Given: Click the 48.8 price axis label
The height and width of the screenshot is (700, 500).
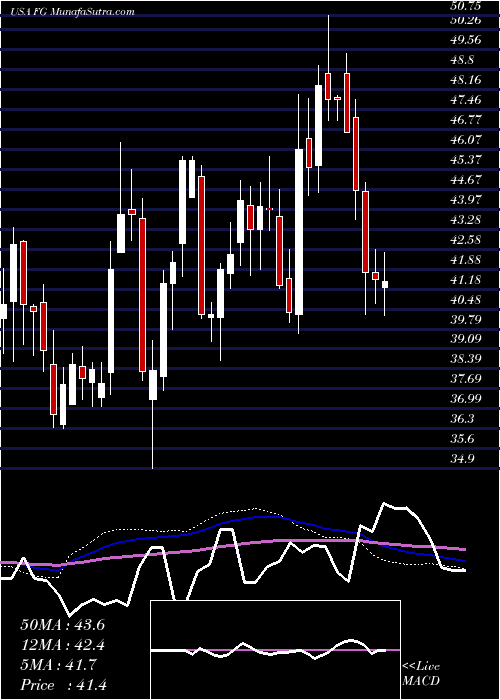Looking at the screenshot, I should 461,60.
